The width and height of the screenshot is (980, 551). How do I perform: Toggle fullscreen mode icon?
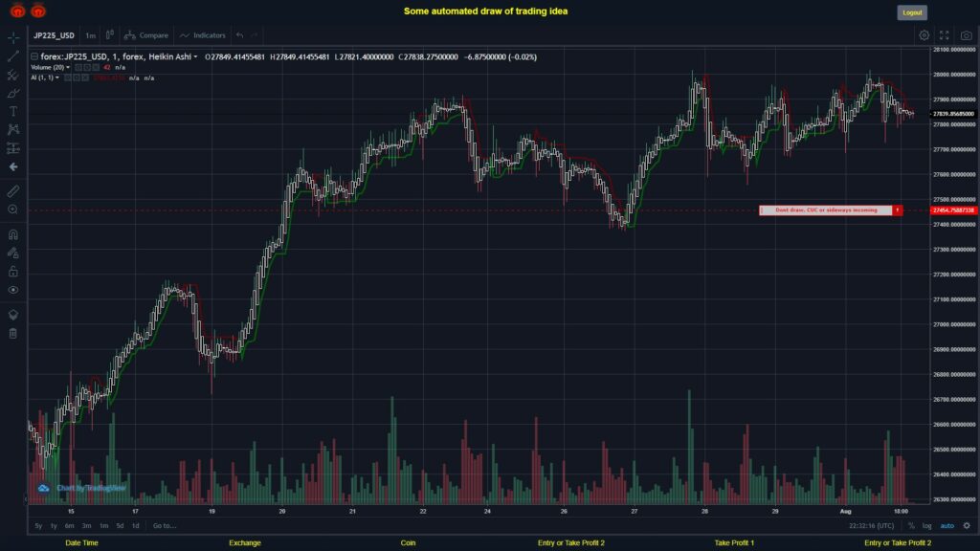pyautogui.click(x=945, y=35)
